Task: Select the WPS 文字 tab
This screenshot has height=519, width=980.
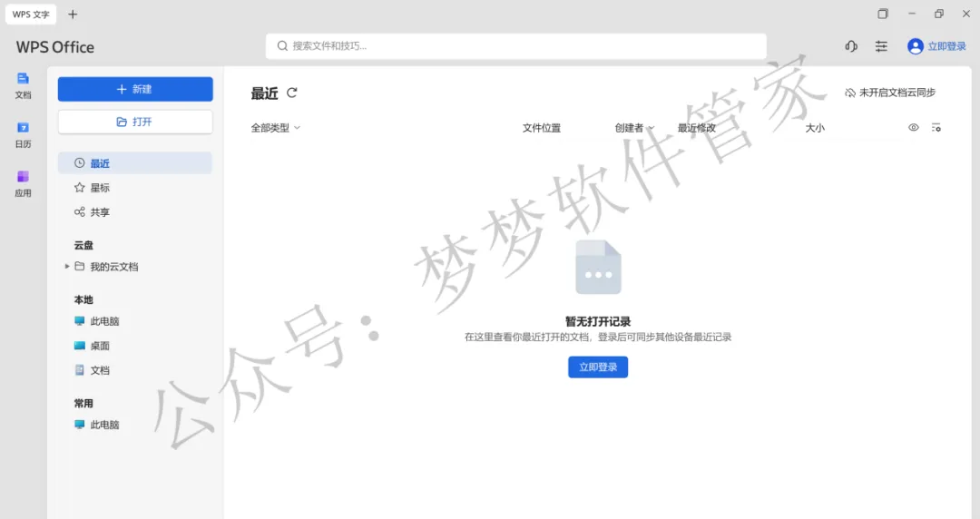Action: coord(31,15)
